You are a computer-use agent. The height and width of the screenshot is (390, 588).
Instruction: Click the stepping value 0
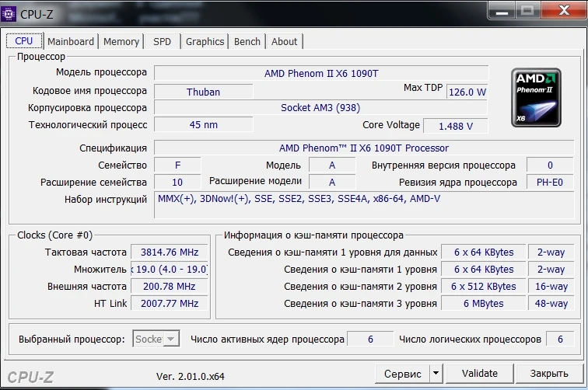550,165
